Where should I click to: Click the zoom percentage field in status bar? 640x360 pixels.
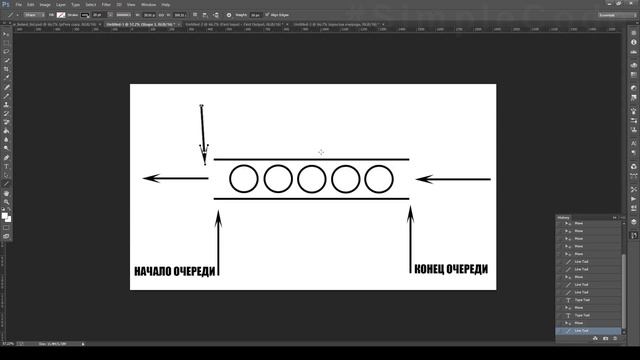pos(8,344)
